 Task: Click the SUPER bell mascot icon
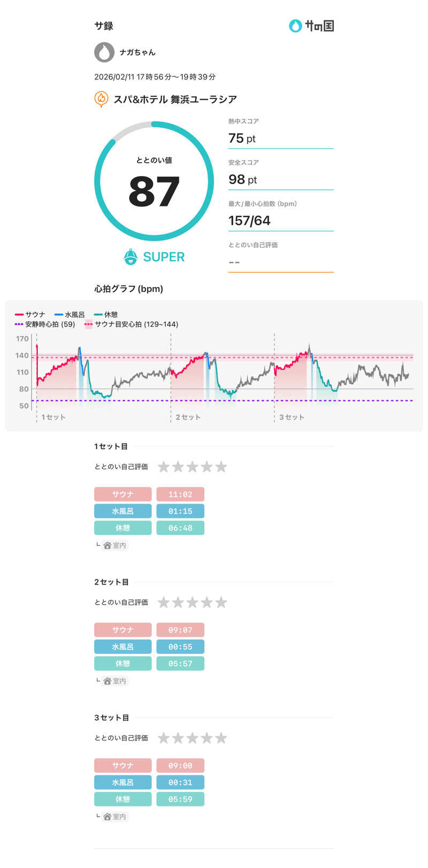131,257
